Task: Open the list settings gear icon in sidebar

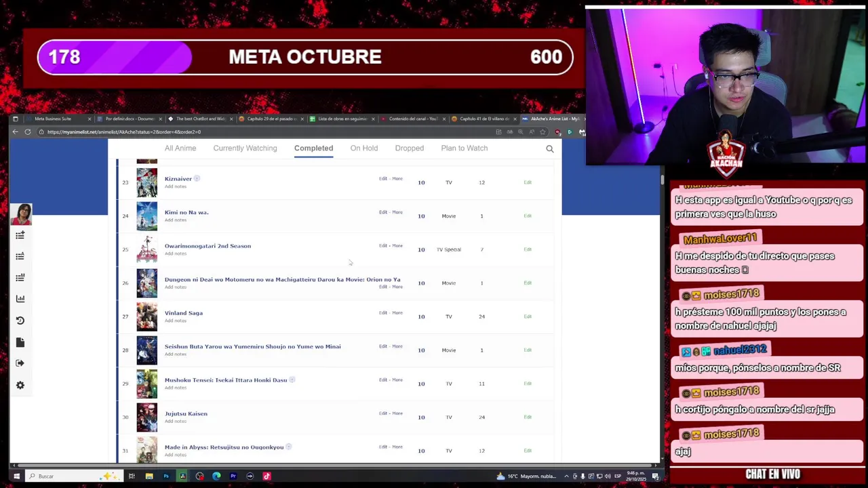Action: click(20, 385)
